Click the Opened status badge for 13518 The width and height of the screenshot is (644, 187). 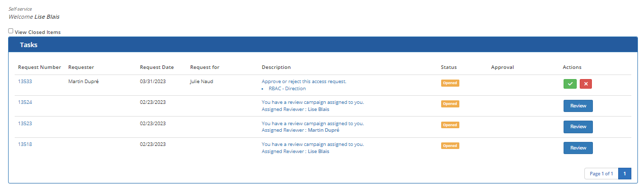click(450, 146)
